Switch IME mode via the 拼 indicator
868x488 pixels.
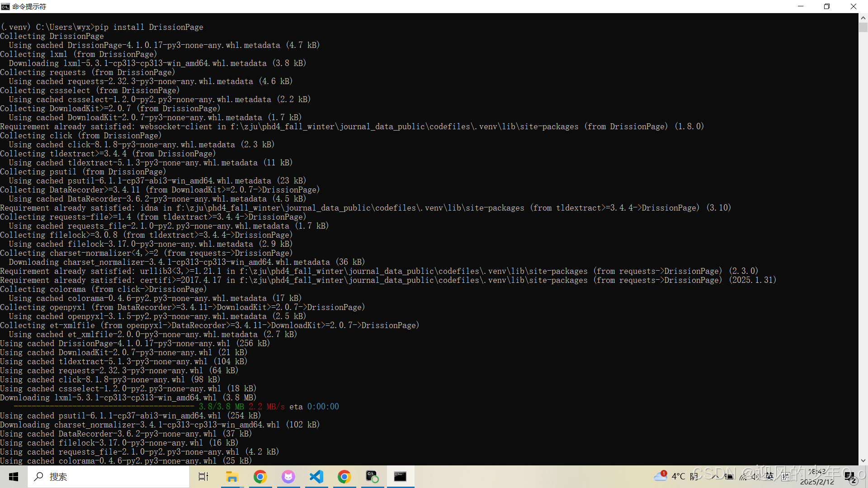click(786, 477)
